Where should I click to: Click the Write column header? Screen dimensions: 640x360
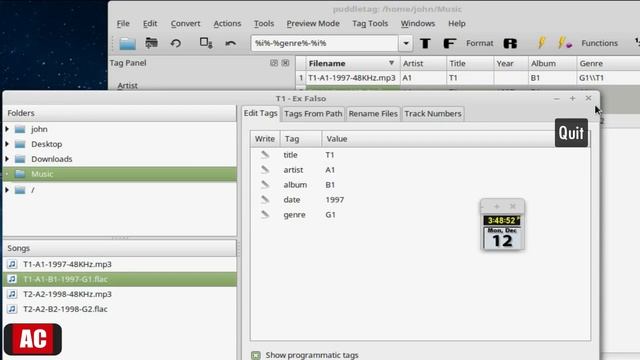[265, 139]
